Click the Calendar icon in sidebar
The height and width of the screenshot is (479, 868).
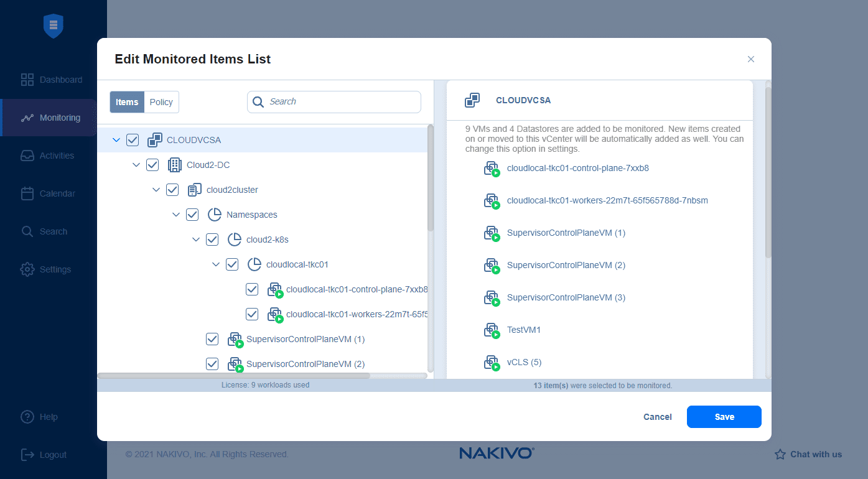(x=27, y=193)
